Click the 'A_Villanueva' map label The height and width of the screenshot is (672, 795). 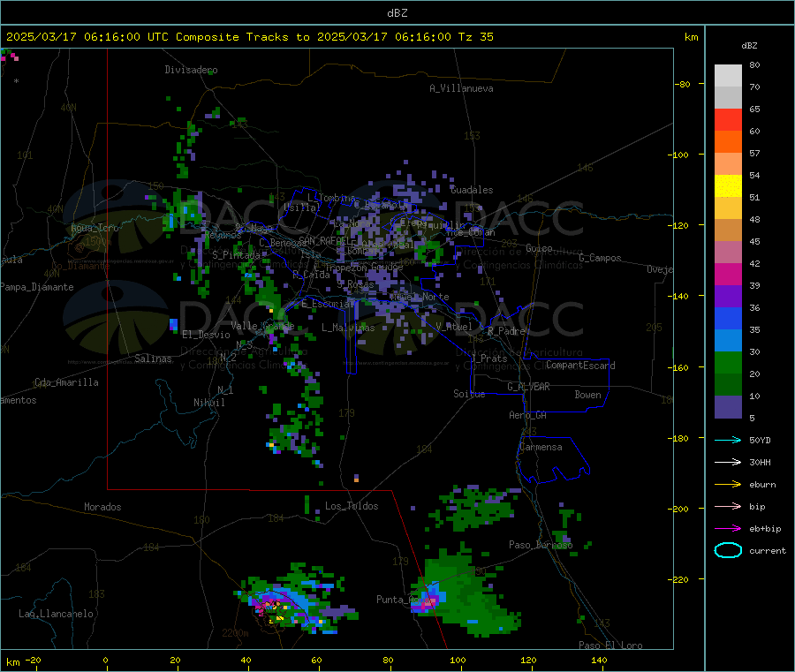pos(461,88)
